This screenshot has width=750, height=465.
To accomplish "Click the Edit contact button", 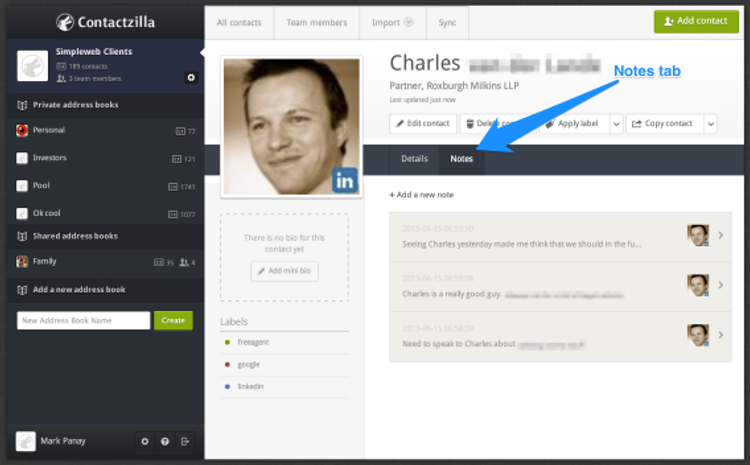I will point(423,123).
